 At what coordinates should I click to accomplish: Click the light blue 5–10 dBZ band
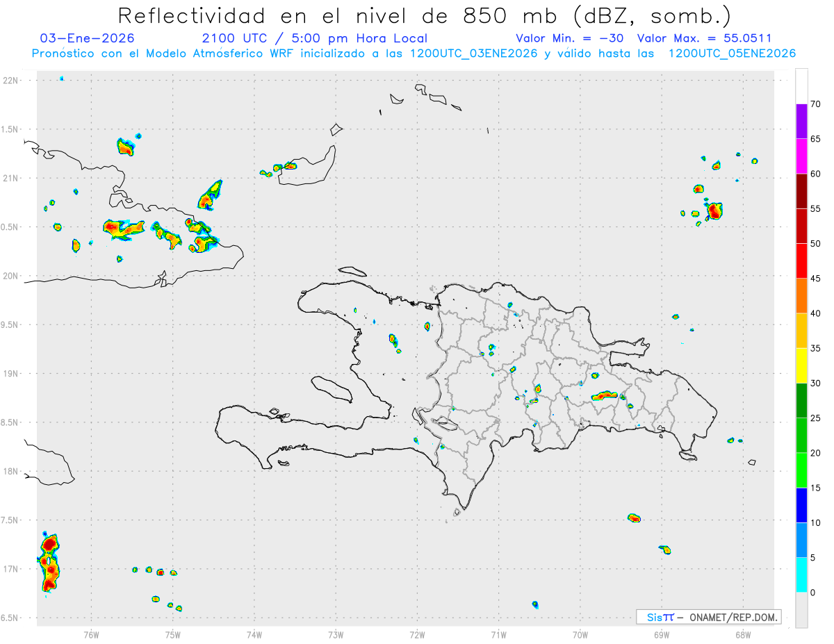tap(801, 540)
